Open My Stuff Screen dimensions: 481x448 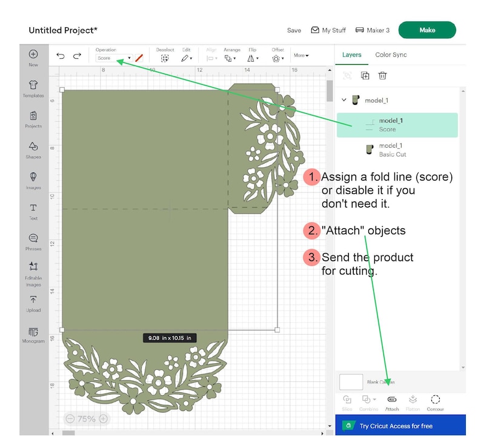point(328,30)
